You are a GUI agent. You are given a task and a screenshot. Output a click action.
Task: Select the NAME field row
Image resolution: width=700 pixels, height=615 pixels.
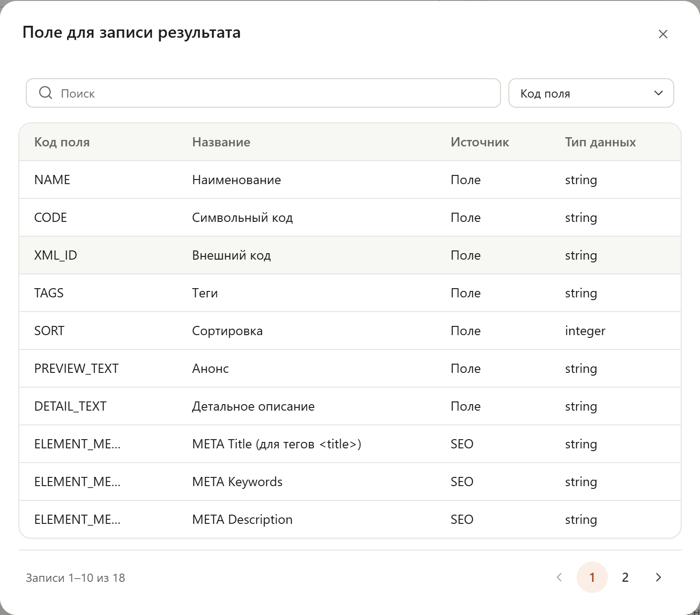click(350, 180)
